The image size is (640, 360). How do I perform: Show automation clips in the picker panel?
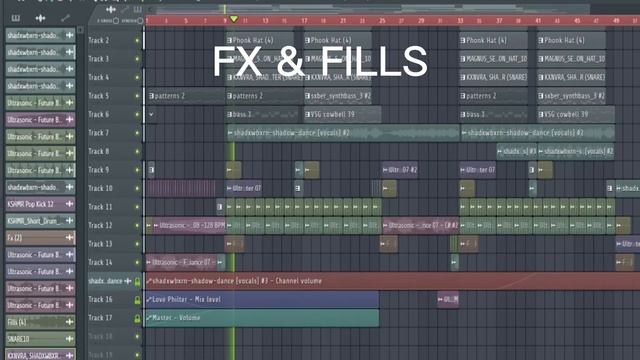coord(65,18)
